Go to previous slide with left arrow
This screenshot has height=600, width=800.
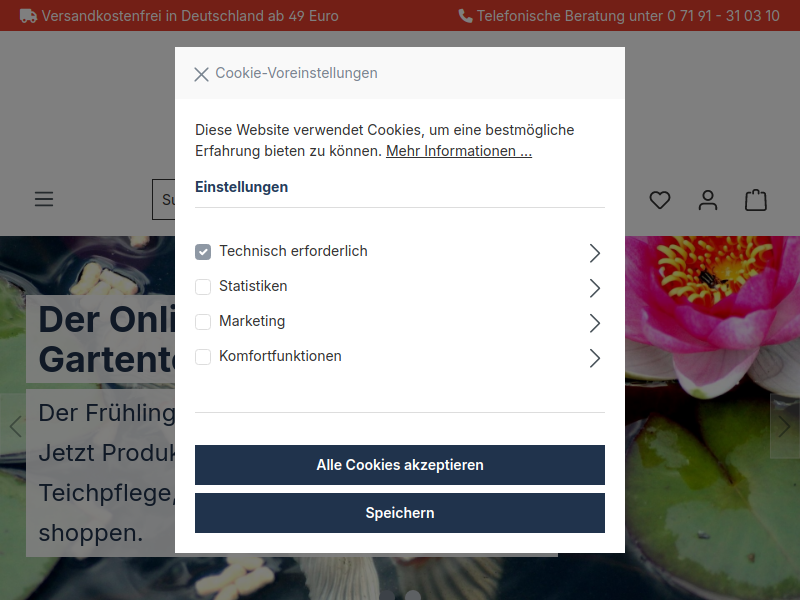(x=15, y=427)
